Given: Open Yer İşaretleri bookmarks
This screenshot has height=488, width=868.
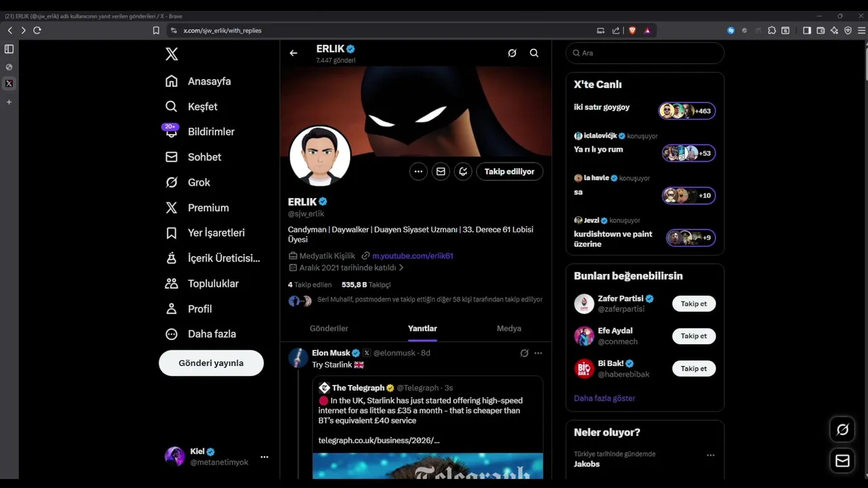Looking at the screenshot, I should pyautogui.click(x=205, y=233).
